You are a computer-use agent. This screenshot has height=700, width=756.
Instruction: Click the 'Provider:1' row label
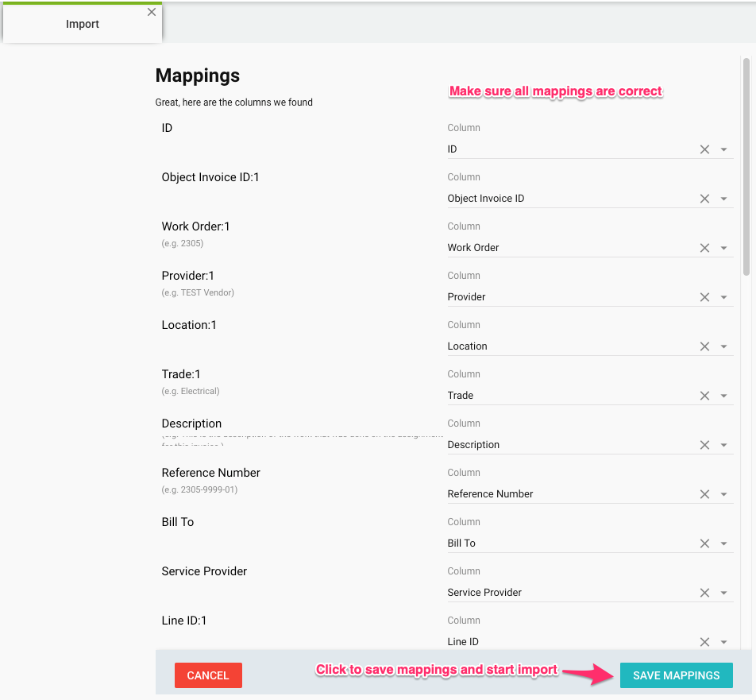(x=187, y=276)
